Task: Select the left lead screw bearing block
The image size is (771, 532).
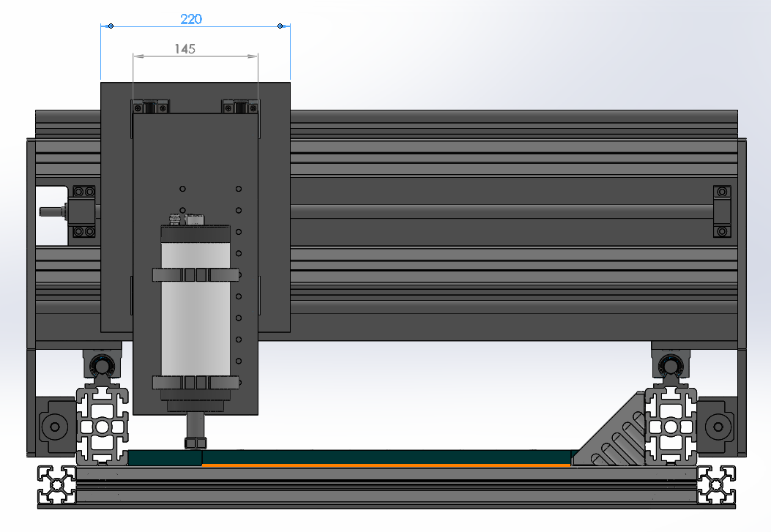Action: coord(83,211)
